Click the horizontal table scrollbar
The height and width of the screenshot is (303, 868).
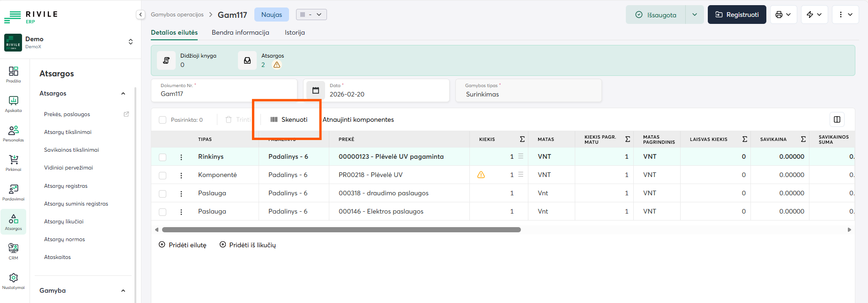click(x=341, y=230)
